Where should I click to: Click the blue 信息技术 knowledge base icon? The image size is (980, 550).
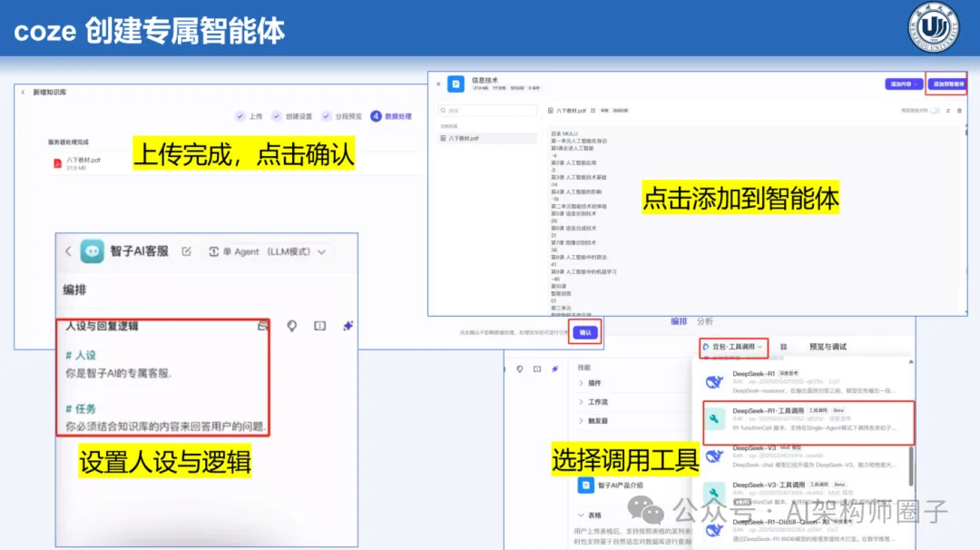coord(456,83)
